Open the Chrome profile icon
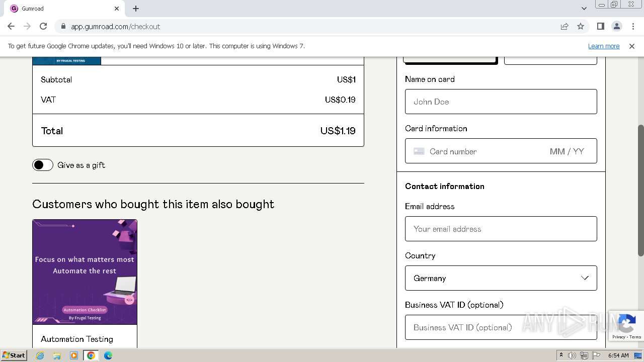Image resolution: width=644 pixels, height=362 pixels. [616, 26]
